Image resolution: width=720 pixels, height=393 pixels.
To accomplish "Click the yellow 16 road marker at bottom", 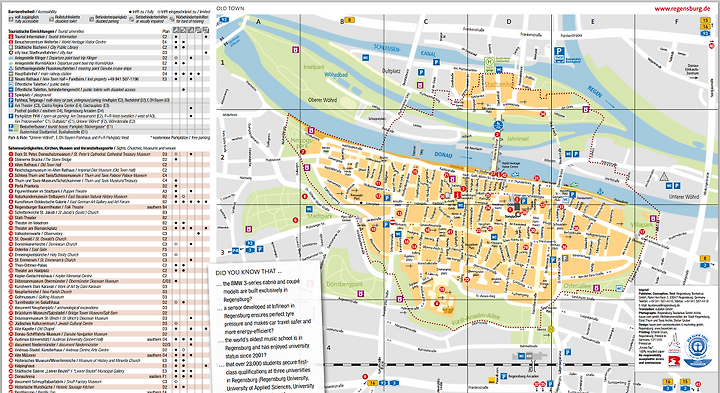I will 372,383.
